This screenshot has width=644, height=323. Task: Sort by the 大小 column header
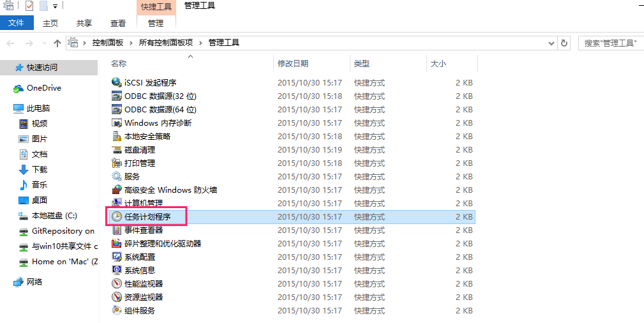pos(438,63)
